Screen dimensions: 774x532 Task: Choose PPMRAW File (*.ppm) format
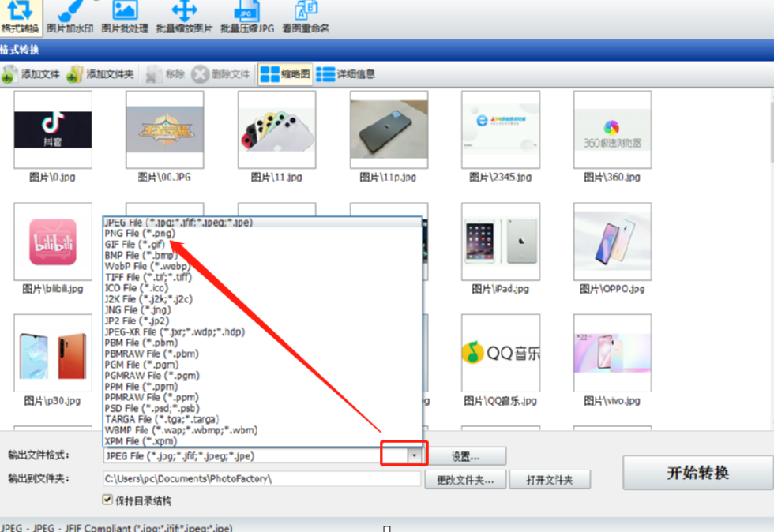pos(262,397)
